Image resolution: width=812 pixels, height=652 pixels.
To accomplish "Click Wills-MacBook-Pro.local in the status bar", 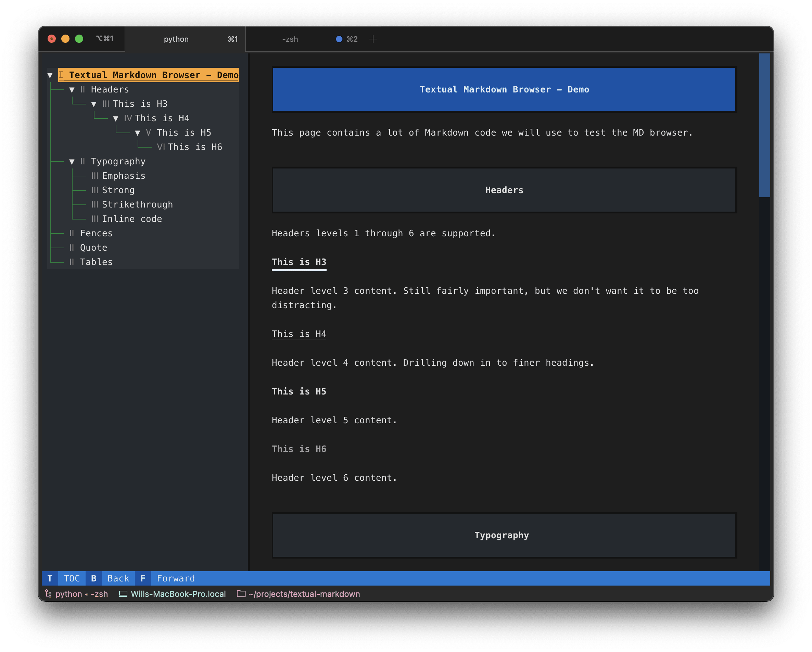I will [178, 594].
